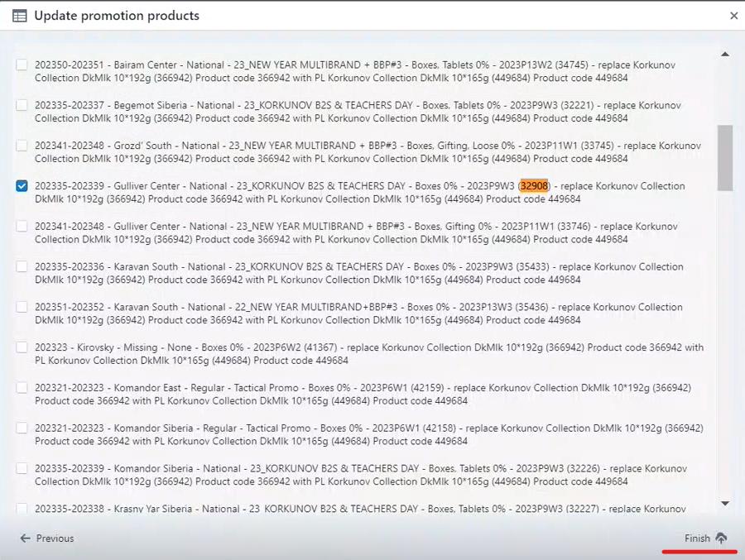This screenshot has height=560, width=745.
Task: Check the Begemot Siberia (32221) promotion checkbox
Action: pyautogui.click(x=22, y=105)
